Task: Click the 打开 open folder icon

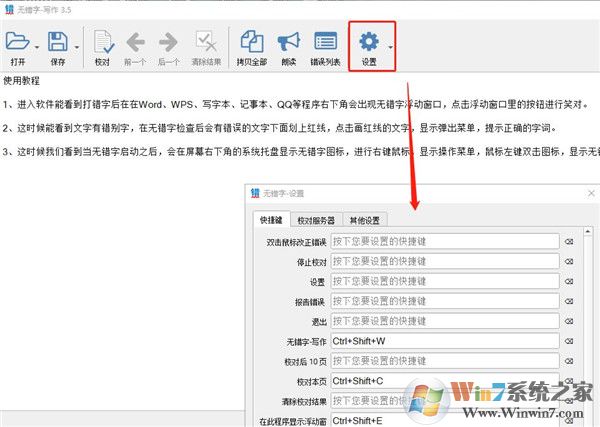Action: point(17,41)
